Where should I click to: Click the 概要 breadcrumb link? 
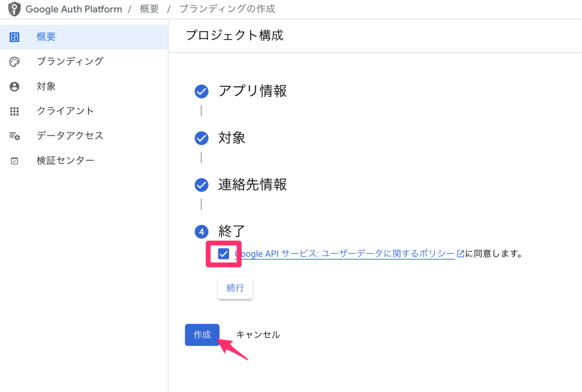point(149,9)
